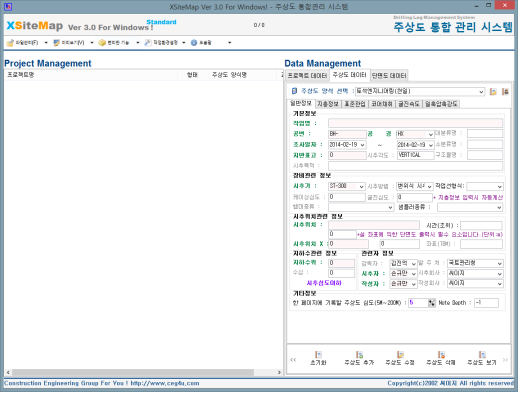Viewport: 518px width, 393px height.
Task: Click the Note Depth input field
Action: [x=486, y=303]
